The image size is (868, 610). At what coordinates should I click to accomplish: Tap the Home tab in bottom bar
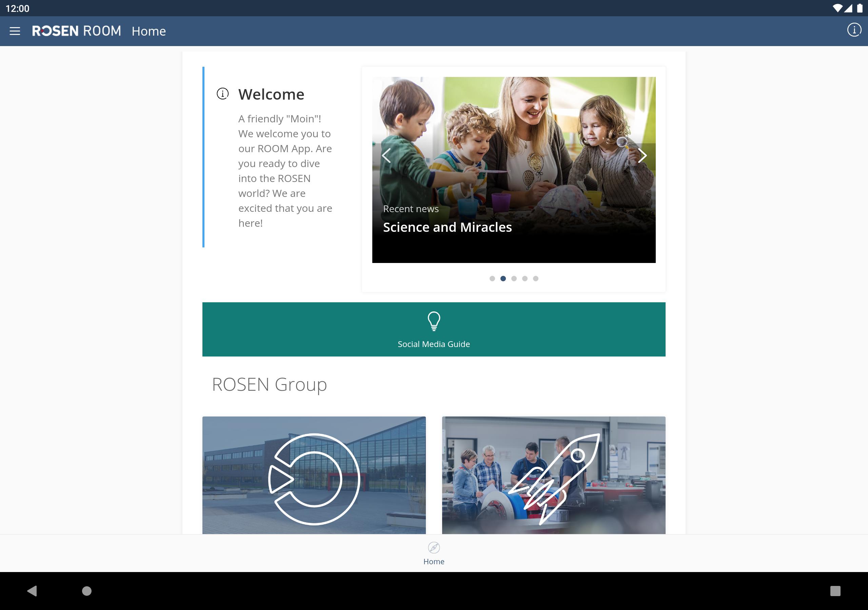(434, 553)
